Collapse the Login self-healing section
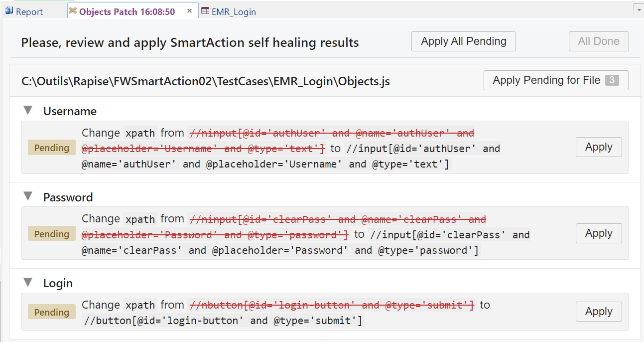644x342 pixels. [x=28, y=282]
